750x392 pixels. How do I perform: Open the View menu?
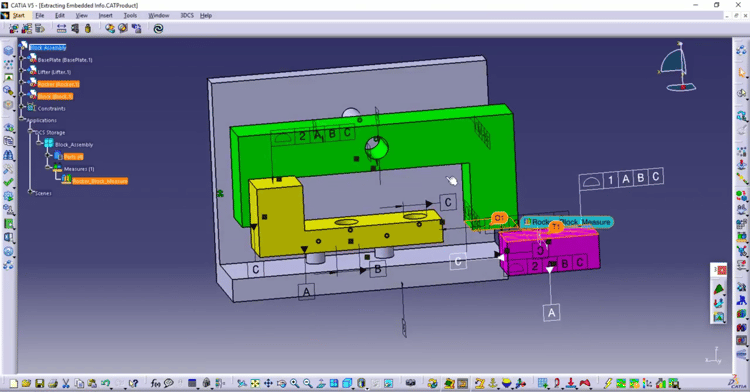tap(82, 16)
